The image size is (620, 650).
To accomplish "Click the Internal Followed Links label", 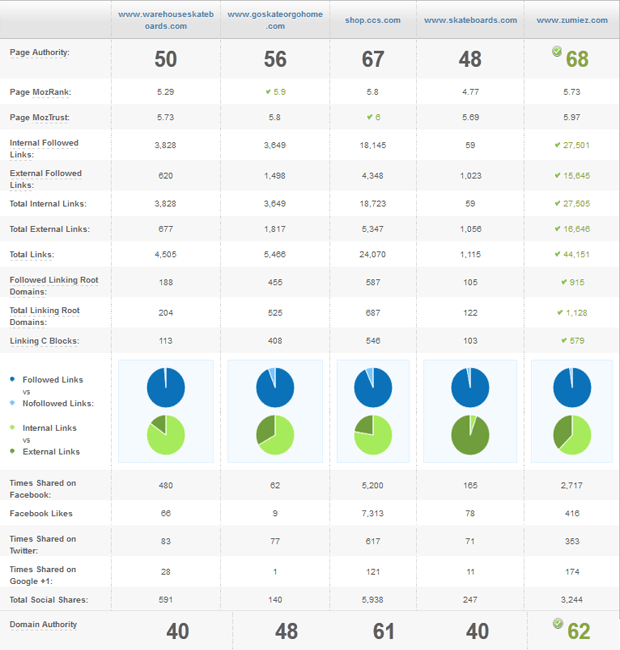I will 44,148.
